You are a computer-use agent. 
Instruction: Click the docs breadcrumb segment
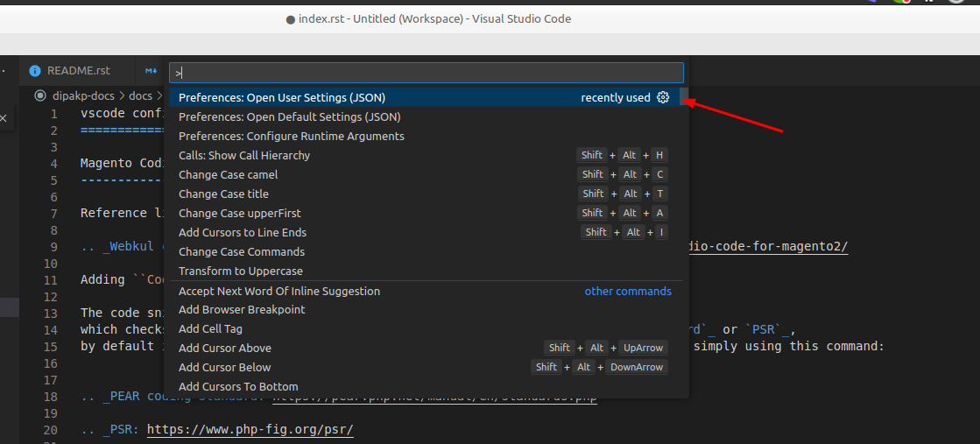[x=141, y=95]
